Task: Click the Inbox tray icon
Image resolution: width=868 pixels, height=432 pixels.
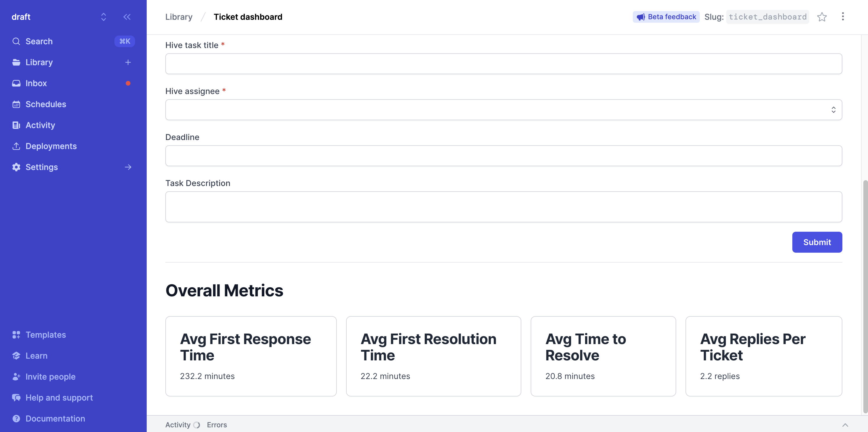Action: 16,83
